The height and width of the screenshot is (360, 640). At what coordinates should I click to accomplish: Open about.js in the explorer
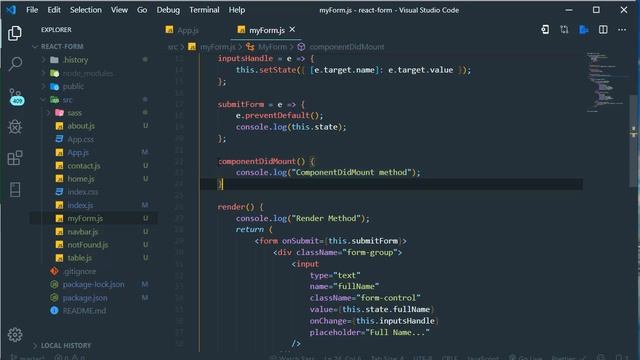click(x=81, y=126)
